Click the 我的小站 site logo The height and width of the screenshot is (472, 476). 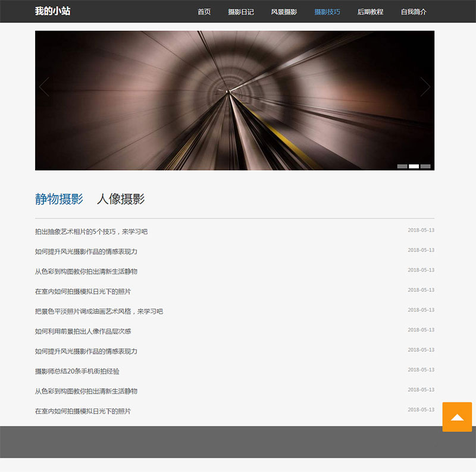52,11
